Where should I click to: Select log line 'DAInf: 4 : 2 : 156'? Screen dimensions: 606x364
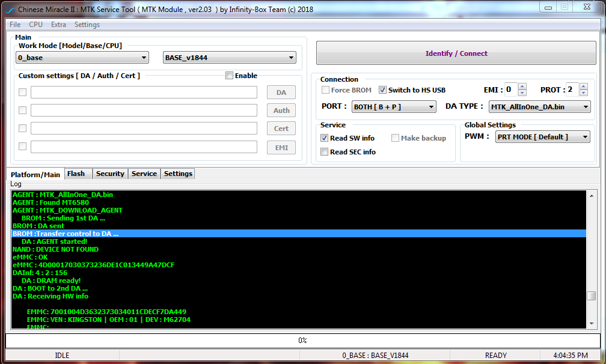point(299,273)
